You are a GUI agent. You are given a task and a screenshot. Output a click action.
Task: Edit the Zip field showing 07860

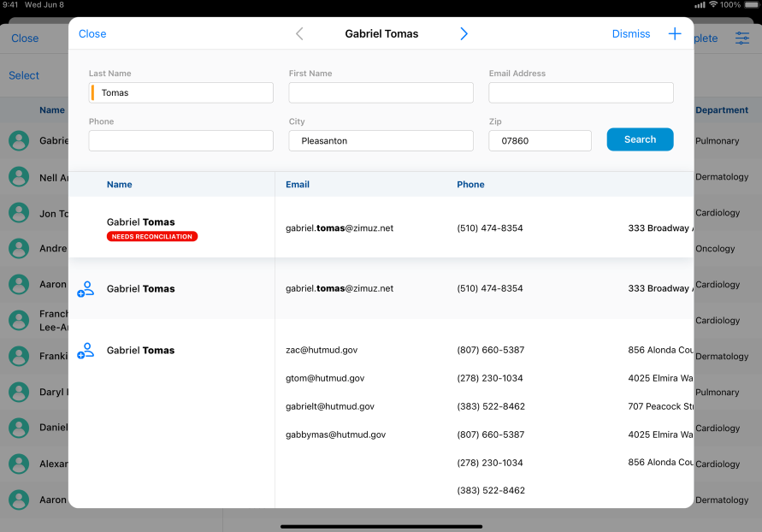click(540, 140)
